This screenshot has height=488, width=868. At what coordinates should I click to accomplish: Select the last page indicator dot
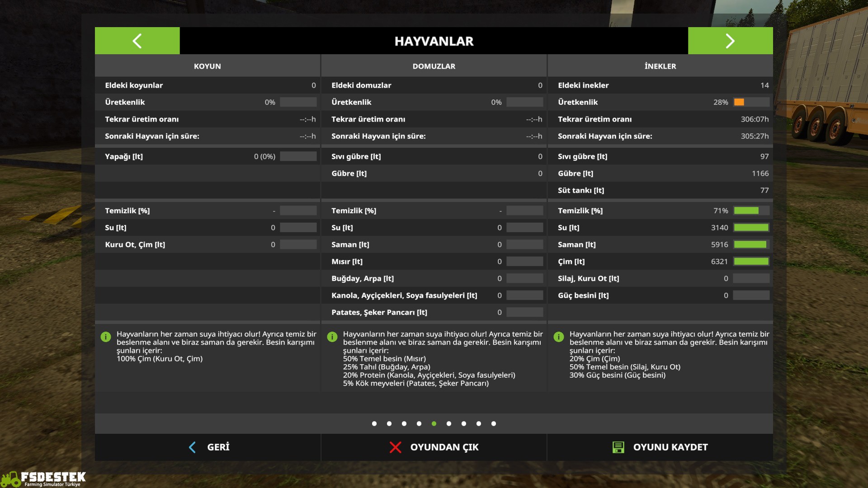click(494, 424)
